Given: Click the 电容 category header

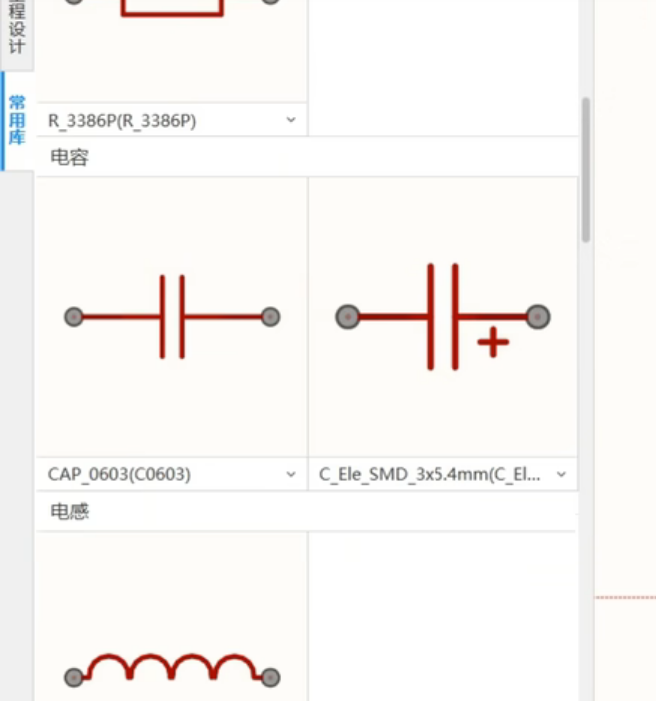Looking at the screenshot, I should click(x=307, y=157).
